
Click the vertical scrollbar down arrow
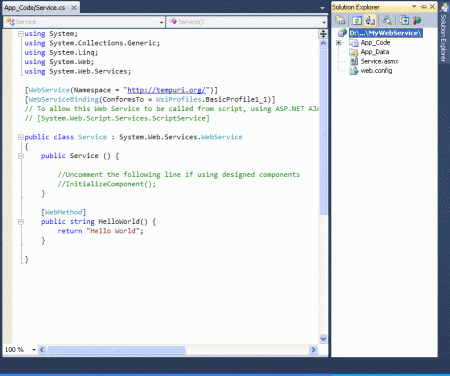[323, 339]
